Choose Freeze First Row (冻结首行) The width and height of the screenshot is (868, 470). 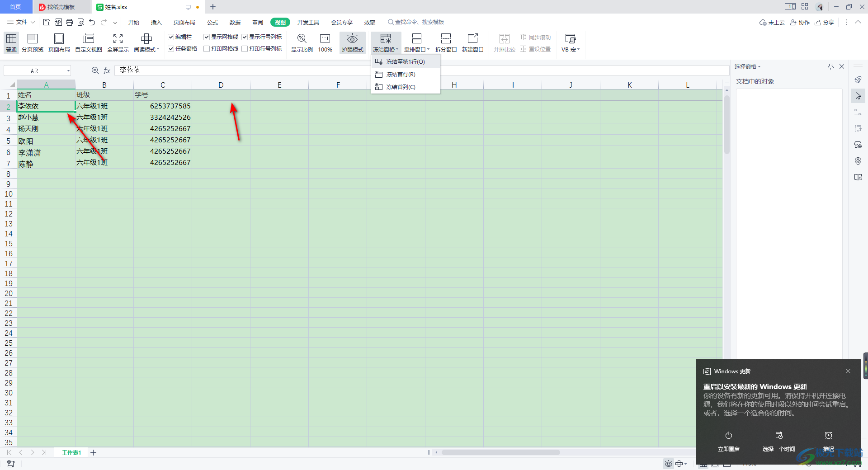(406, 74)
